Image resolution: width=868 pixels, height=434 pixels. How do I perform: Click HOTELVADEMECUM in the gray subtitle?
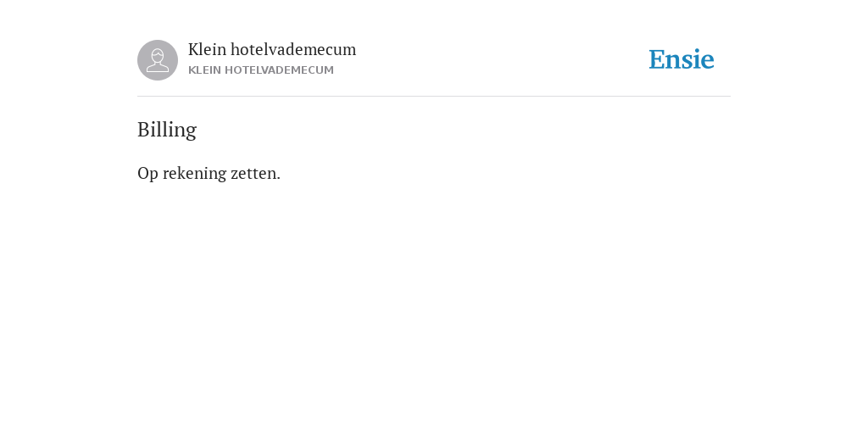tap(279, 70)
